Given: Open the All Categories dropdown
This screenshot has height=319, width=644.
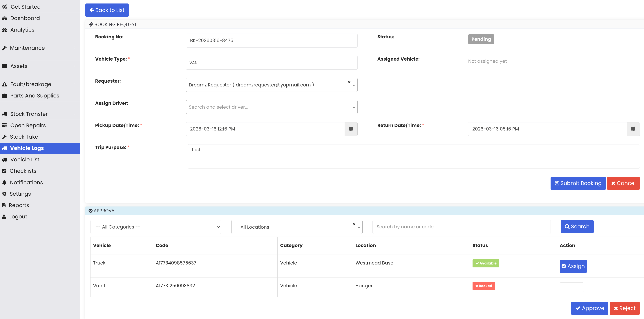Looking at the screenshot, I should 155,227.
